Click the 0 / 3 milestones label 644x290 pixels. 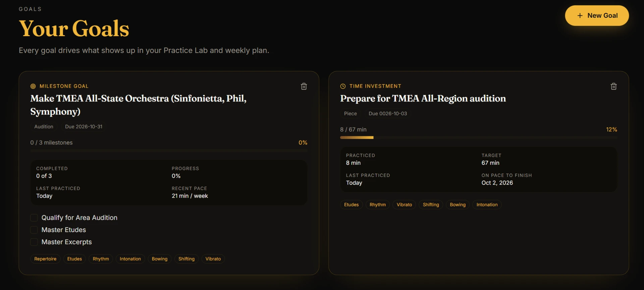51,143
